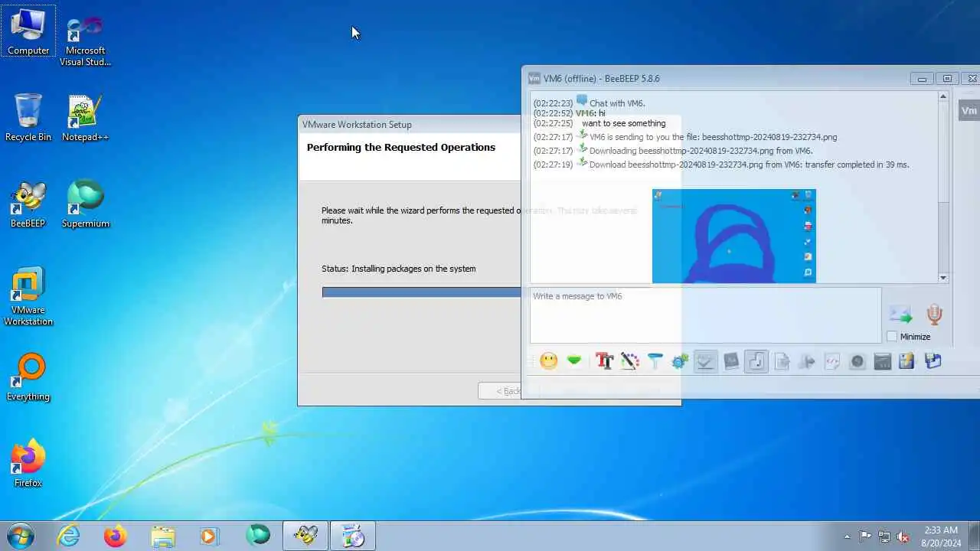Click the document page icon in chat toolbar
Viewport: 980px width, 551px height.
(x=782, y=360)
